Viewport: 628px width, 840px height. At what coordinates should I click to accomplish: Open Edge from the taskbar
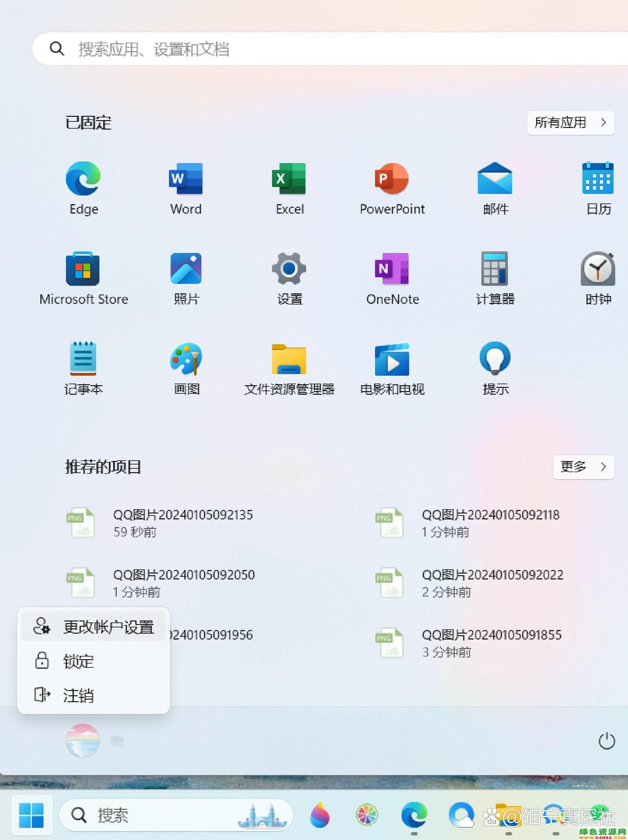pos(414,815)
